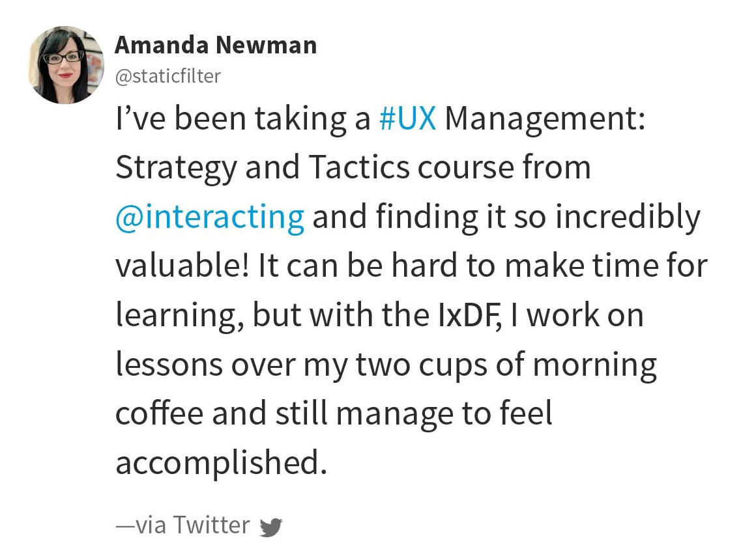756x560 pixels.
Task: Open Amanda Newman's profile photo
Action: [x=66, y=65]
